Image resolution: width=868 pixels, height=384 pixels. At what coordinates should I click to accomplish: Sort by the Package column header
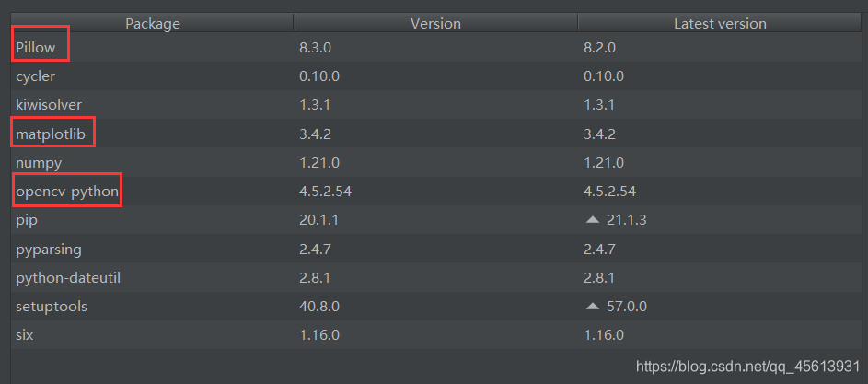(x=153, y=23)
